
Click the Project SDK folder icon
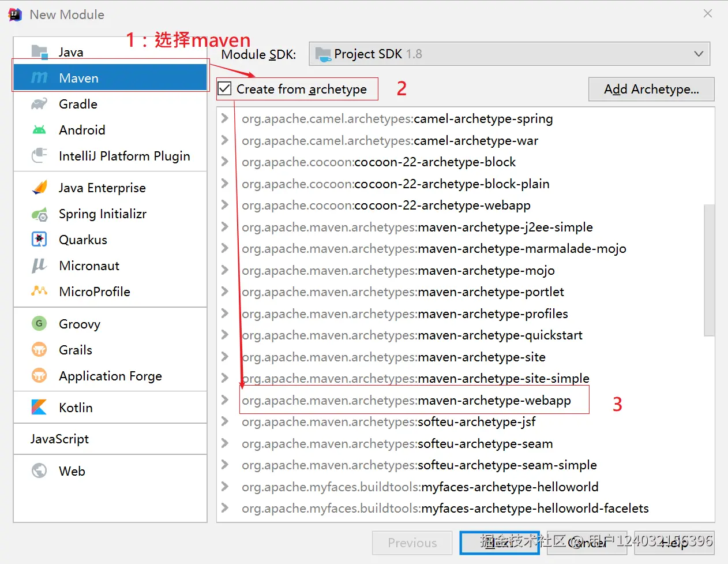point(323,54)
